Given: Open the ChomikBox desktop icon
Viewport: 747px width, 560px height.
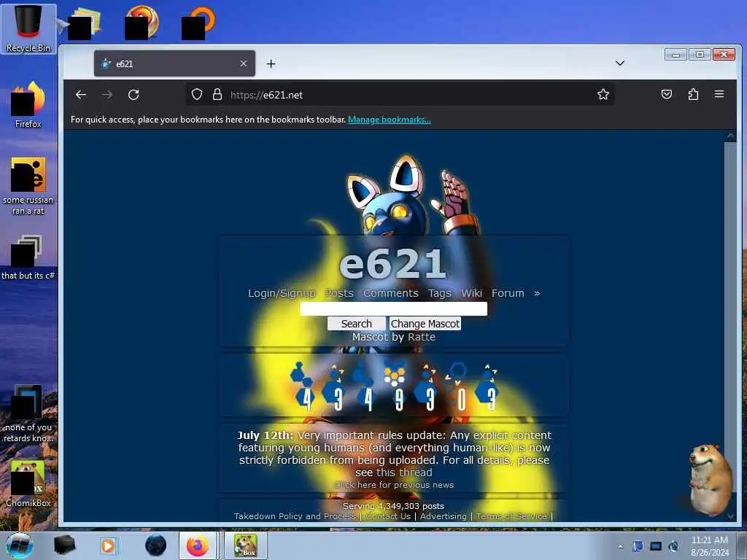Looking at the screenshot, I should coord(28,483).
